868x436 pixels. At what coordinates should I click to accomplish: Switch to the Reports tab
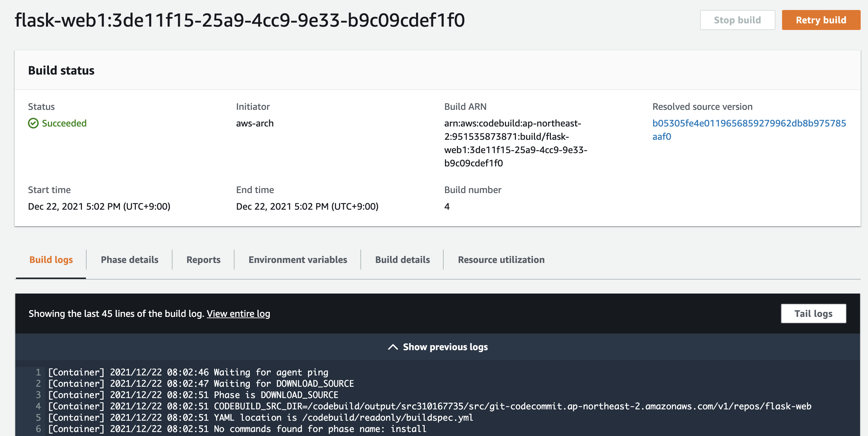point(203,260)
